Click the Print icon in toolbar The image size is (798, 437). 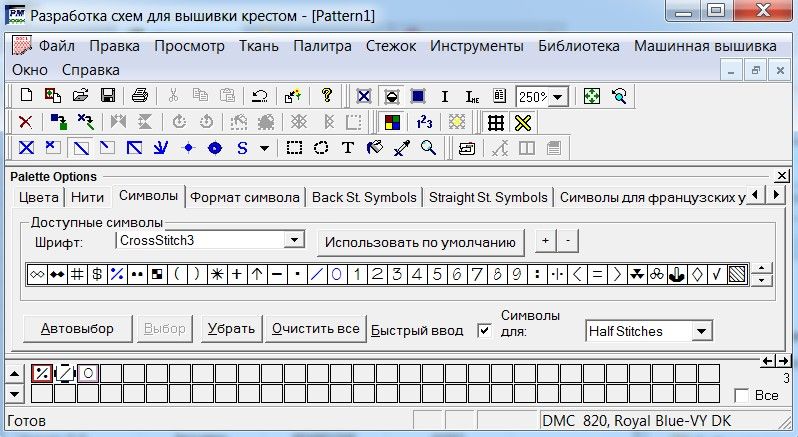pos(139,96)
